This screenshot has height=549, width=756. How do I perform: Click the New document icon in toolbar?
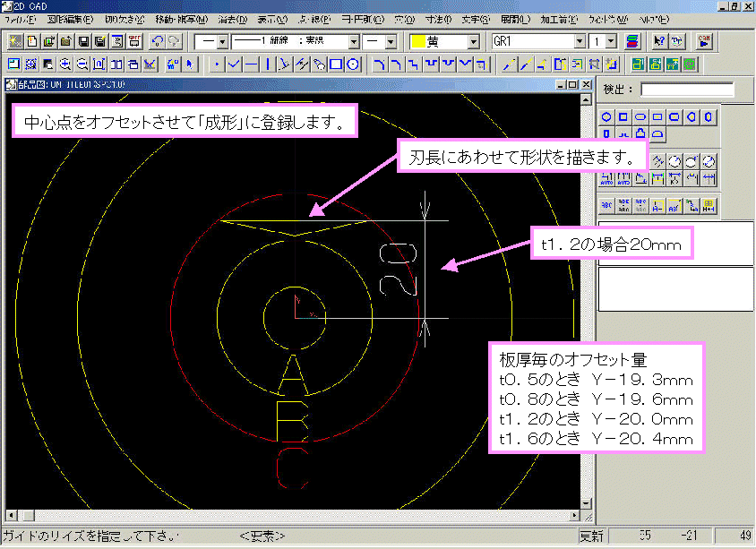coord(32,41)
